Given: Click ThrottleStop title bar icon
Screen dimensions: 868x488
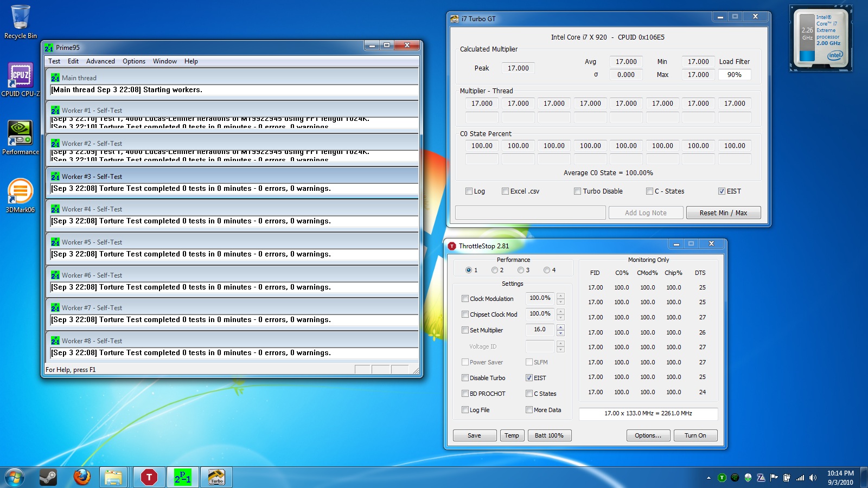Looking at the screenshot, I should click(452, 246).
